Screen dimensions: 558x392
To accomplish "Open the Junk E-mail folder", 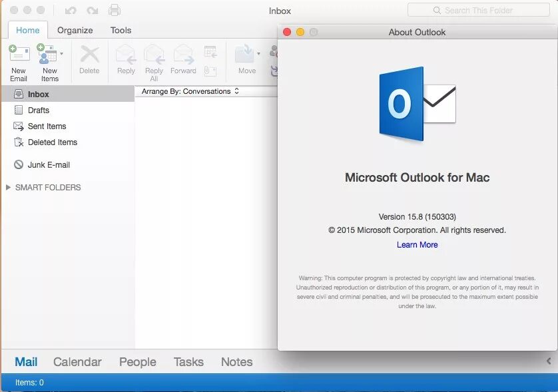I will (68, 165).
